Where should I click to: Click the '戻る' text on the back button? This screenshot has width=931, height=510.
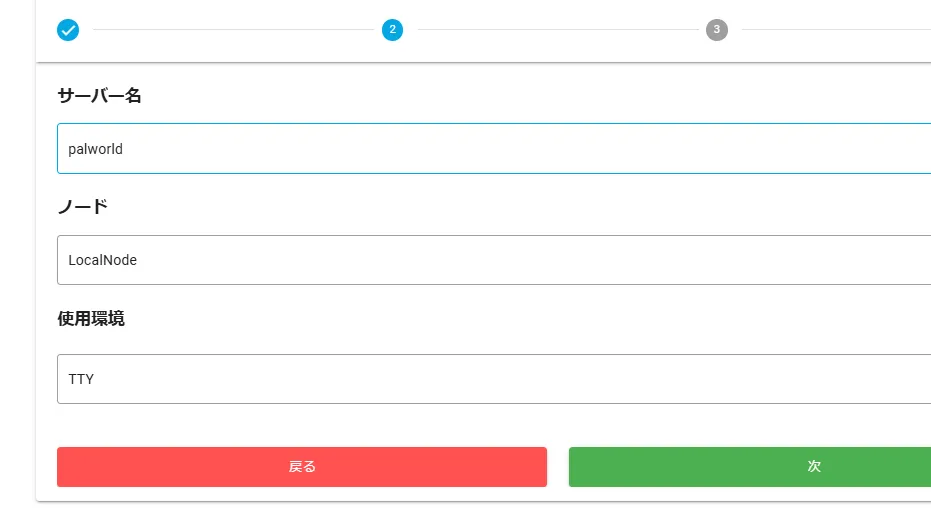[x=302, y=467]
